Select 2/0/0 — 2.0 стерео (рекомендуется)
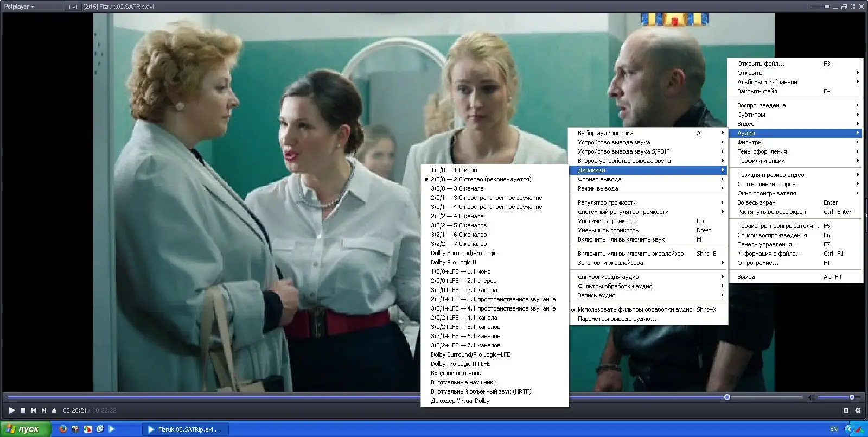Image resolution: width=868 pixels, height=437 pixels. (x=495, y=179)
